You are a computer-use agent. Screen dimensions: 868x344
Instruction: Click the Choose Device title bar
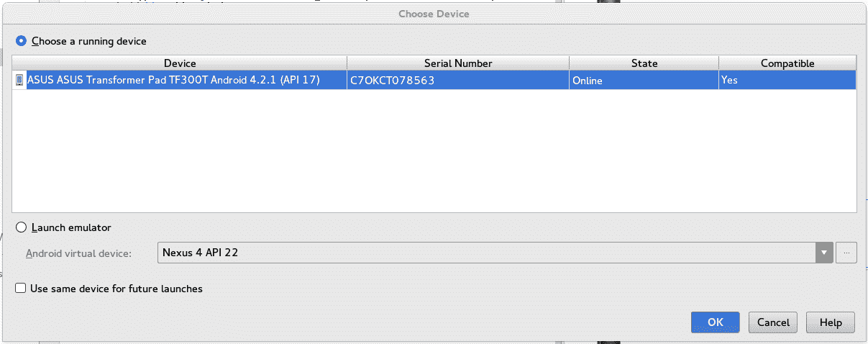434,13
